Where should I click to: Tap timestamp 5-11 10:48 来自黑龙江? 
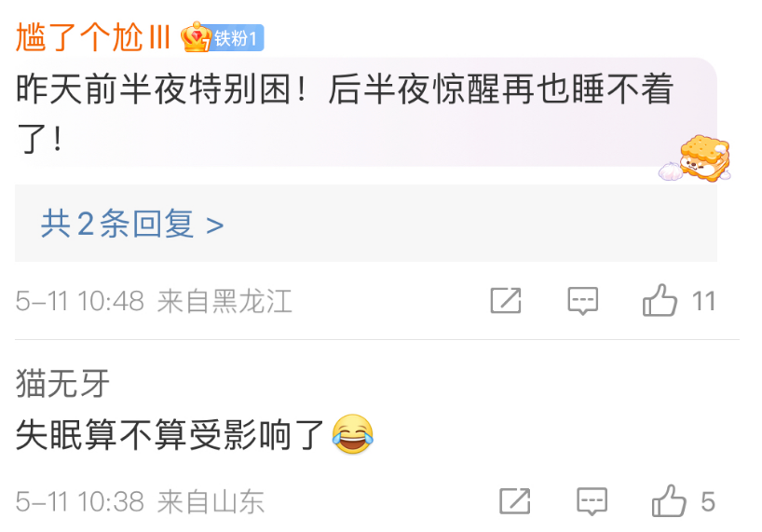tap(154, 301)
